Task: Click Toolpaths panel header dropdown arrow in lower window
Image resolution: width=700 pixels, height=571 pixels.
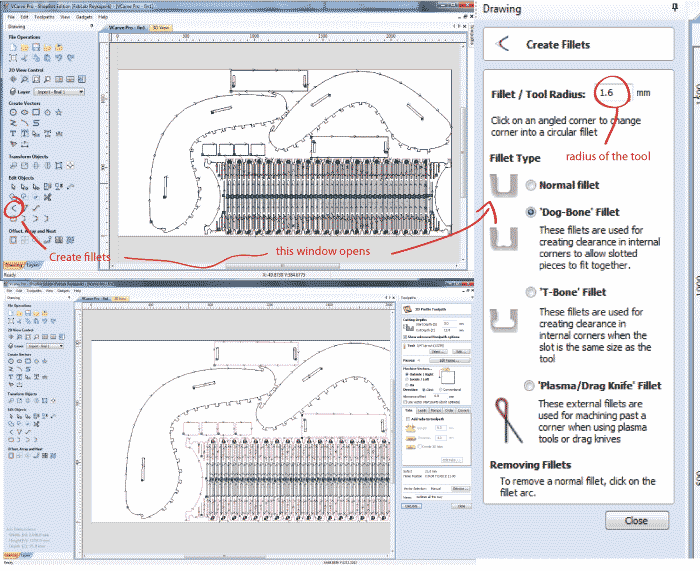Action: (472, 298)
